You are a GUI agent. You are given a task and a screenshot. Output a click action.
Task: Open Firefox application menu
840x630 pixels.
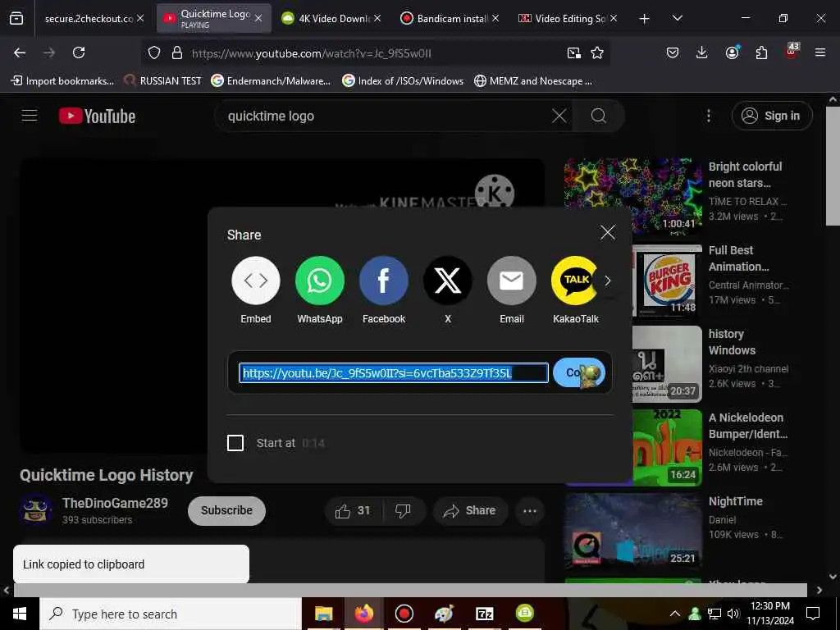point(820,52)
